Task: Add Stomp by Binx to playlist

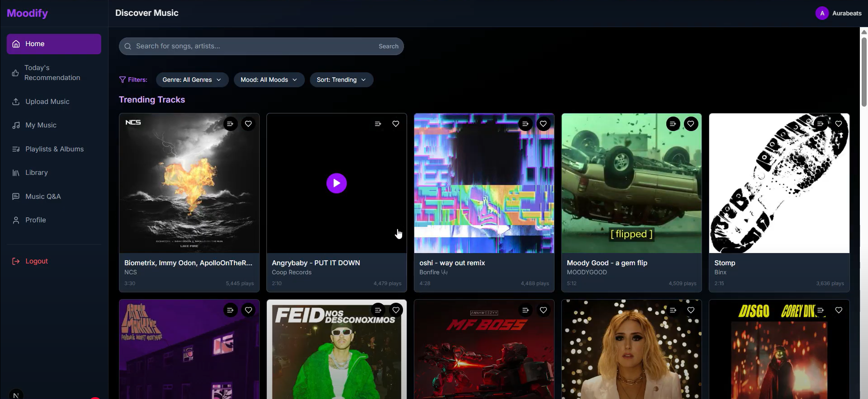Action: pyautogui.click(x=821, y=124)
